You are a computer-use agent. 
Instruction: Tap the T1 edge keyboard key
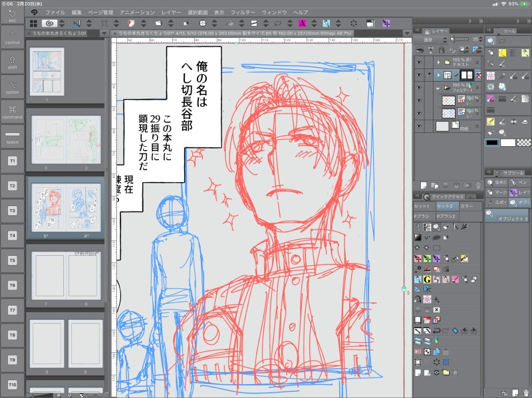[12, 161]
